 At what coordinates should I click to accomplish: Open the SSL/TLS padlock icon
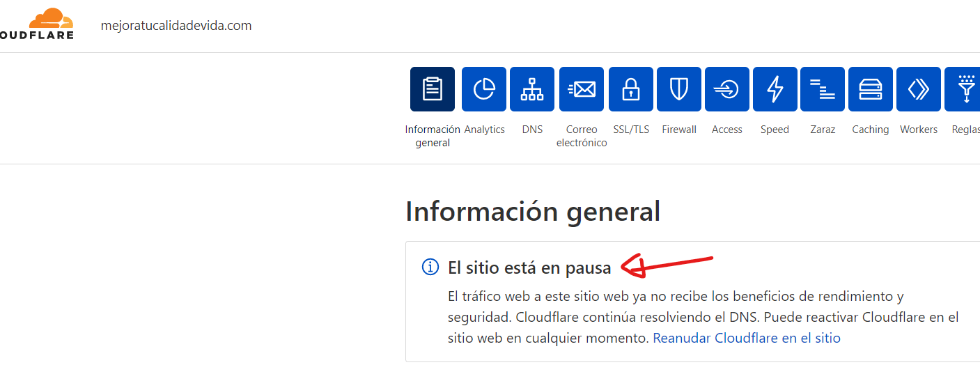point(631,89)
